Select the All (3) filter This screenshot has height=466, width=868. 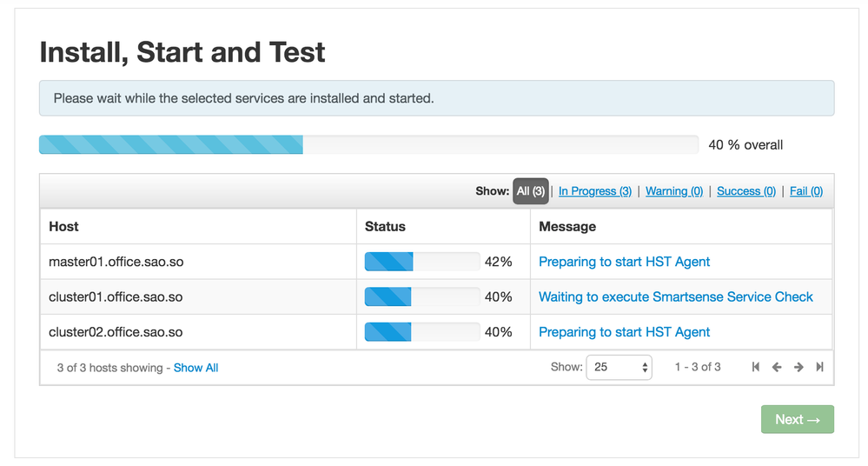coord(530,191)
